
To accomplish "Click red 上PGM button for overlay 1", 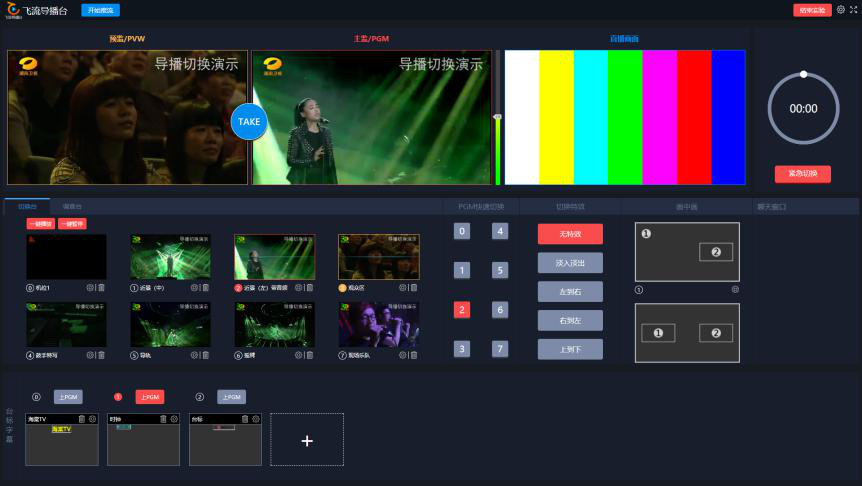I will tap(150, 397).
